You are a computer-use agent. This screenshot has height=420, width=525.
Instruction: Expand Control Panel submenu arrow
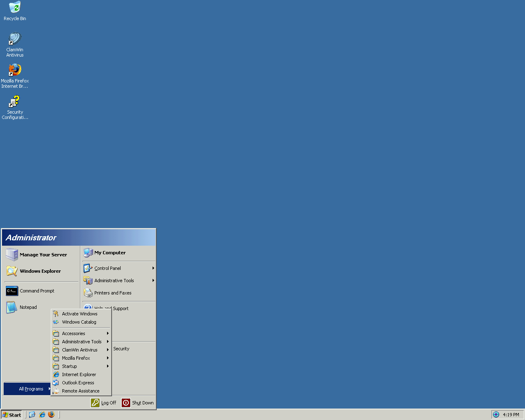point(153,268)
